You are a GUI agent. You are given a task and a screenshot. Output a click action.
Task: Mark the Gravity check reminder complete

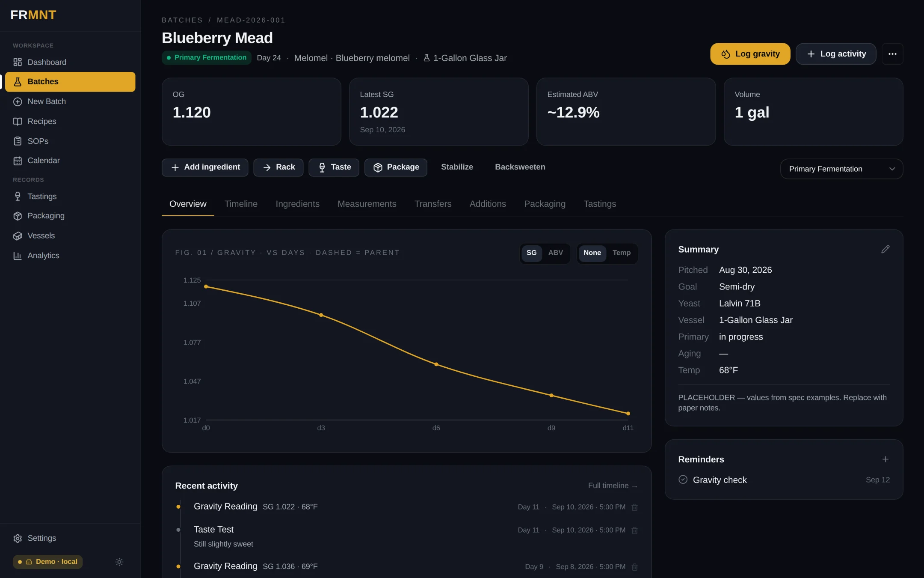683,480
